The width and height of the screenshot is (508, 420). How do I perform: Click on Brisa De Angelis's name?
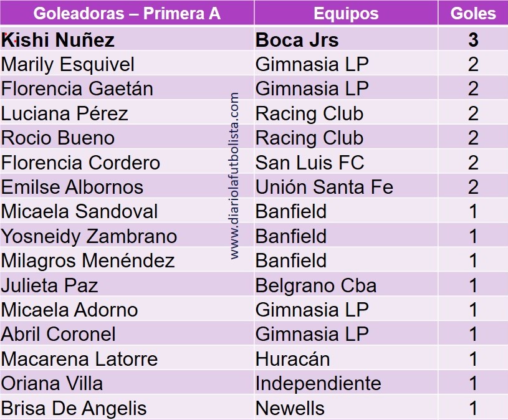tap(74, 408)
